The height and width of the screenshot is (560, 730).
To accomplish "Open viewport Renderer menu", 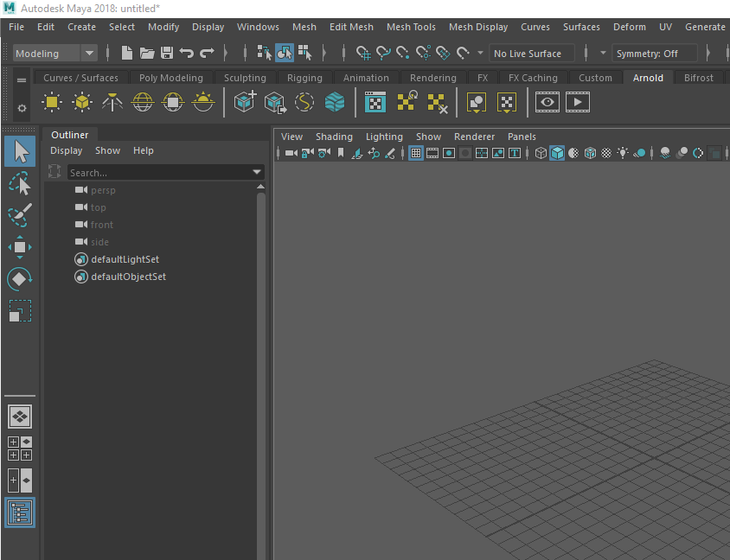I will tap(474, 137).
